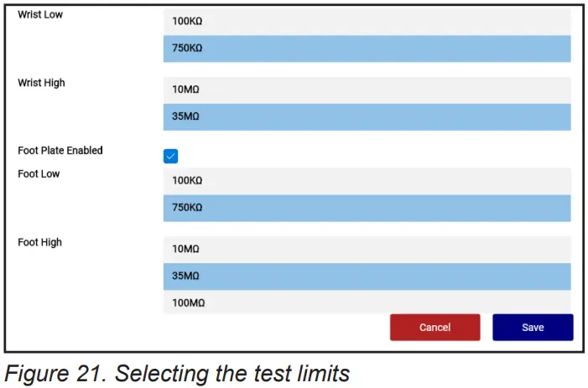Click the Wrist High field label
The image size is (588, 388).
(x=41, y=83)
